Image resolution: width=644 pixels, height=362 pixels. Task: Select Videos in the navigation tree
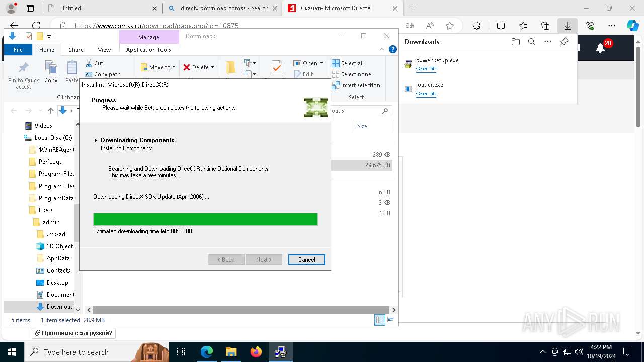click(43, 126)
